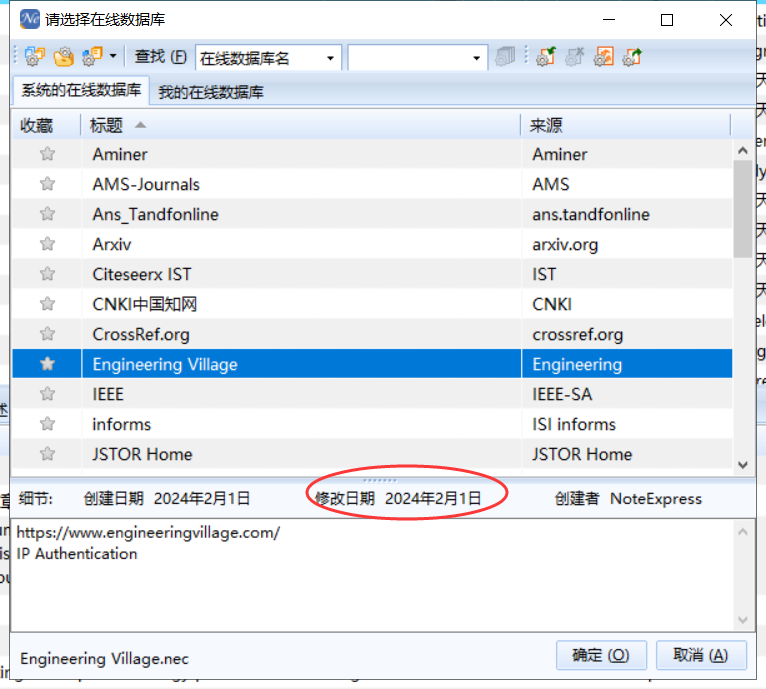Toggle favorite star for Citeseerx IST
The width and height of the screenshot is (766, 689).
[x=47, y=274]
